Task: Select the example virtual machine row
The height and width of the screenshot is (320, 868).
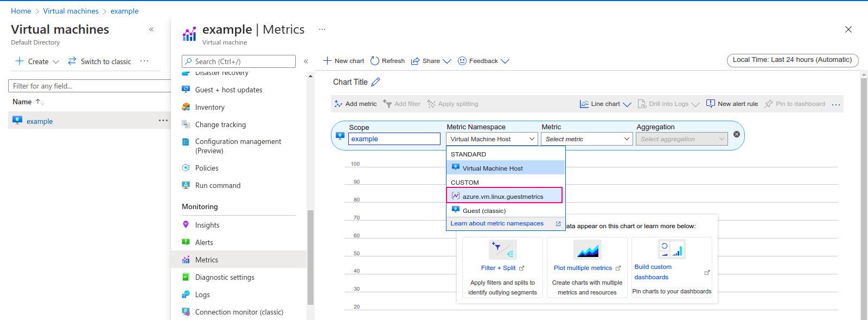Action: 90,121
